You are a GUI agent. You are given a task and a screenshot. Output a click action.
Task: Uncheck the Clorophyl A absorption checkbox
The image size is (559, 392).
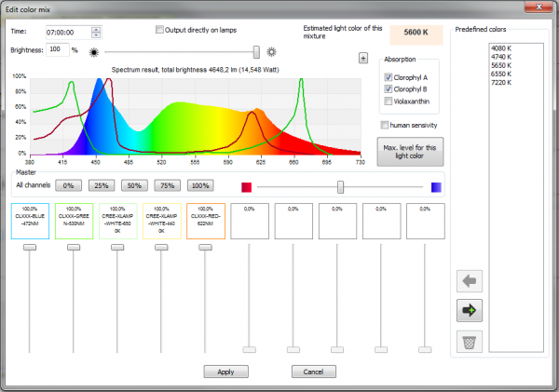pos(389,78)
